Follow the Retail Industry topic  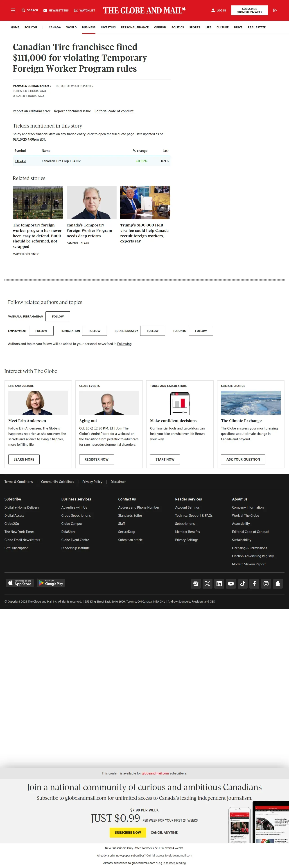coord(153,331)
